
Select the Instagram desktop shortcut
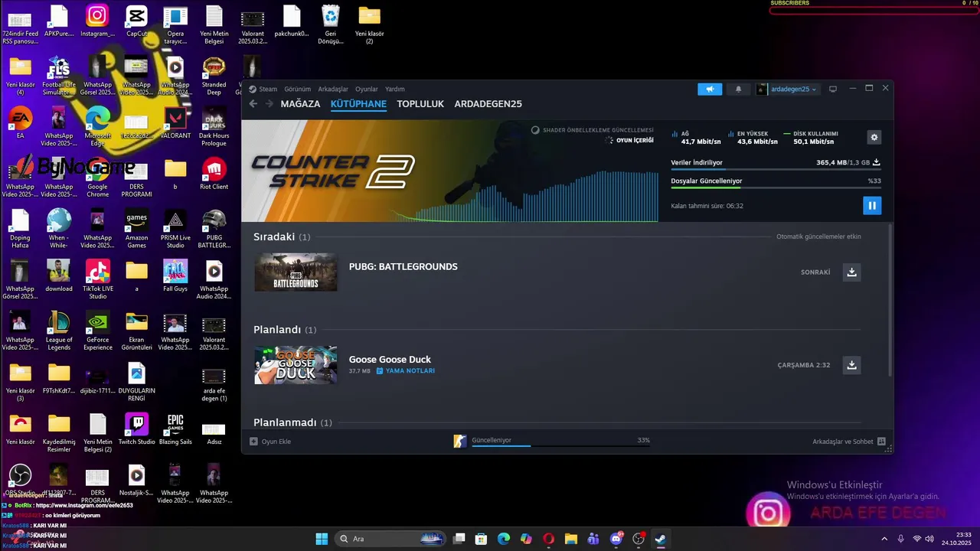[97, 21]
